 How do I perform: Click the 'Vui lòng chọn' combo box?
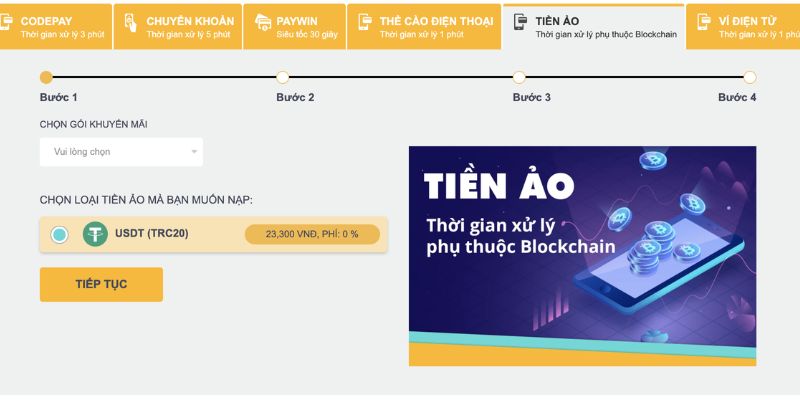120,152
